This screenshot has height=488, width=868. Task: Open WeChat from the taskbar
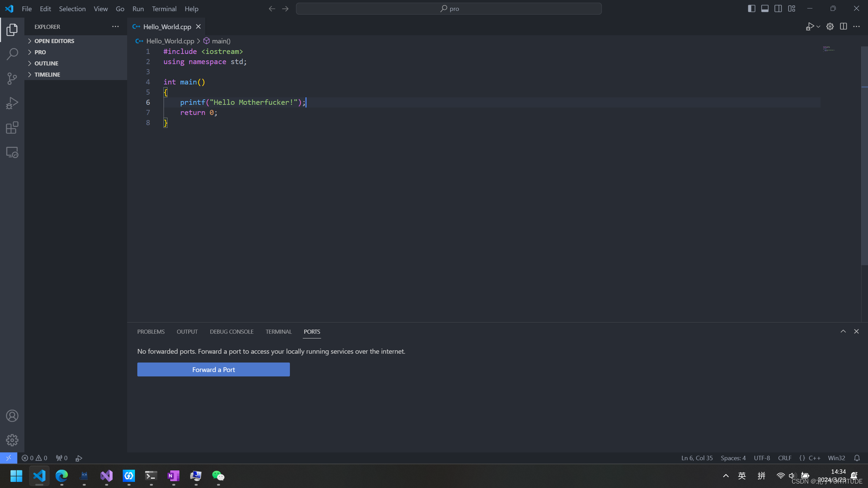218,476
